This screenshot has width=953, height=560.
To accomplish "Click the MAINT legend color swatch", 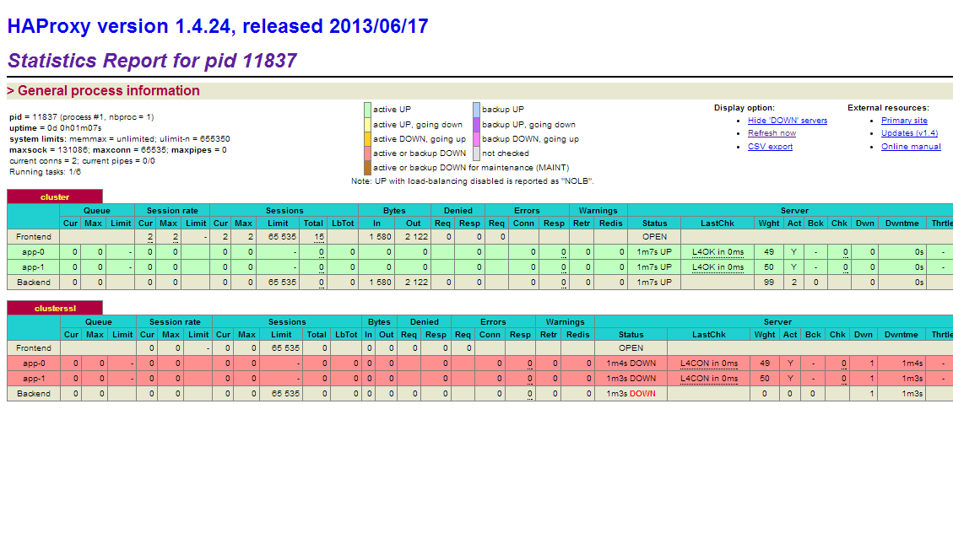I will click(367, 168).
